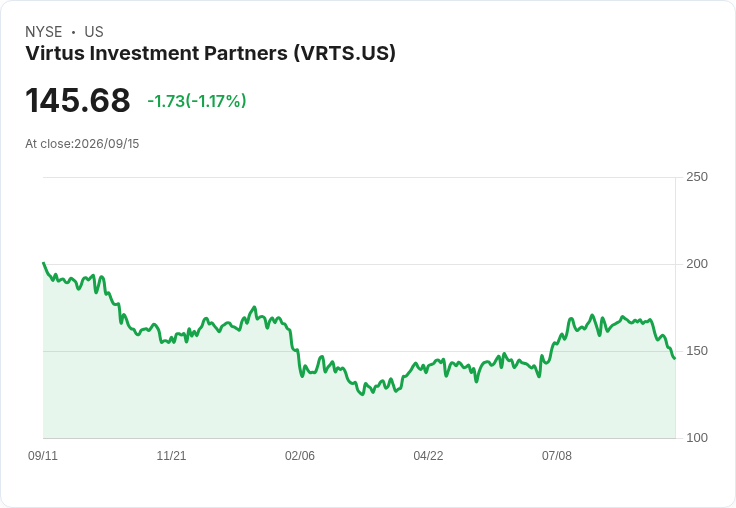
Task: Click the 200 horizontal gridline
Action: [x=359, y=264]
